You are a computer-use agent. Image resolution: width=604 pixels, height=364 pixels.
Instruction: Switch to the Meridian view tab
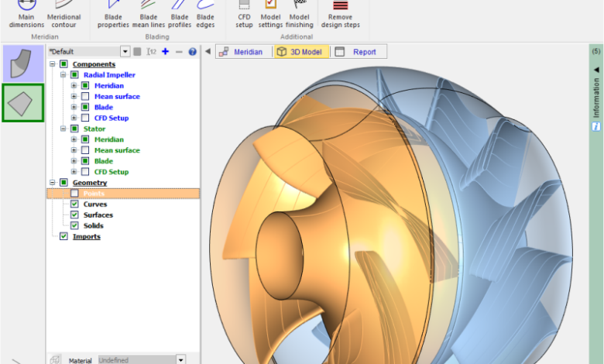point(241,52)
